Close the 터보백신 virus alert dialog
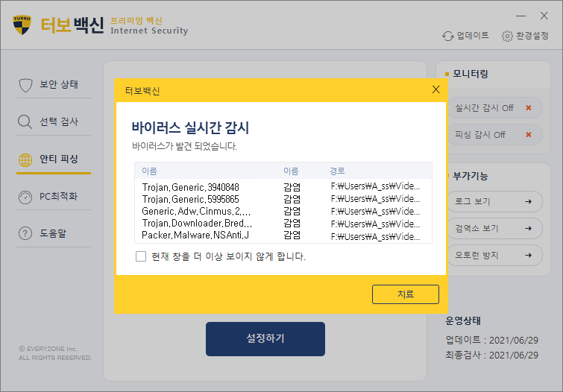The width and height of the screenshot is (563, 392). pos(436,90)
